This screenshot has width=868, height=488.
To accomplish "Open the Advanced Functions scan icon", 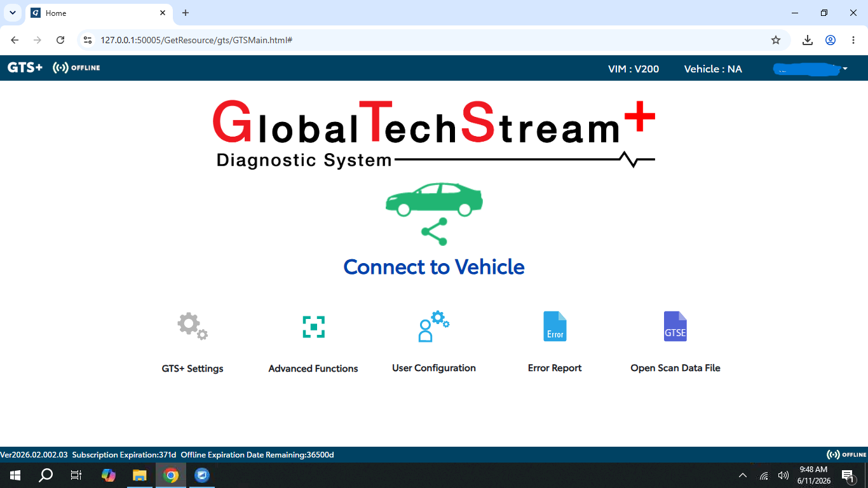I will point(313,327).
